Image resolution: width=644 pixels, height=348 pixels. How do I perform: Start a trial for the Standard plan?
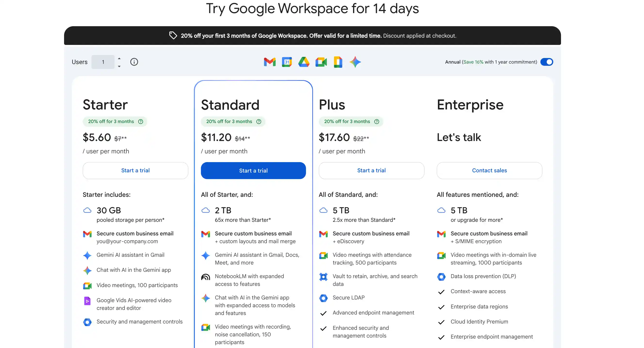253,171
